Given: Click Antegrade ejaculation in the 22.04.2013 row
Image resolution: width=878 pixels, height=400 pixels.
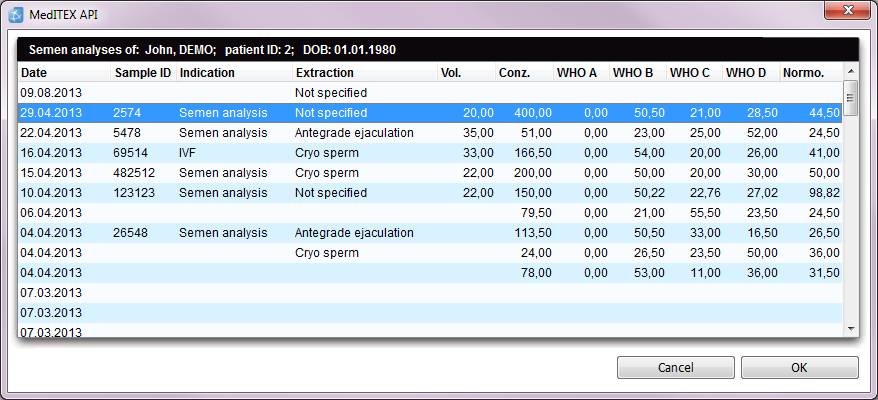Looking at the screenshot, I should click(x=354, y=133).
